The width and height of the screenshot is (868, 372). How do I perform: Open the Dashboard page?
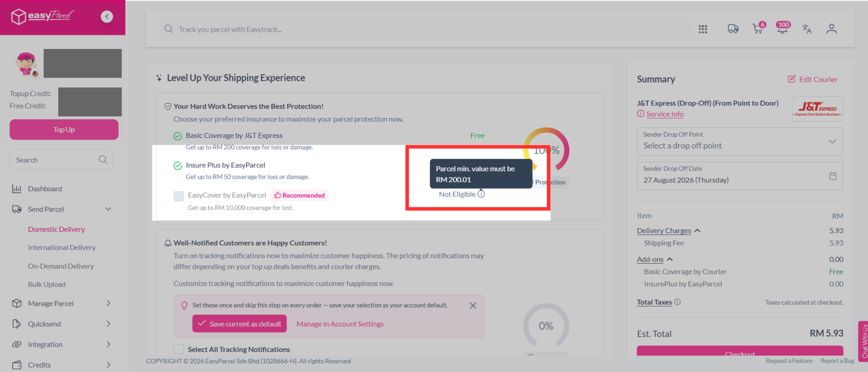pyautogui.click(x=45, y=189)
